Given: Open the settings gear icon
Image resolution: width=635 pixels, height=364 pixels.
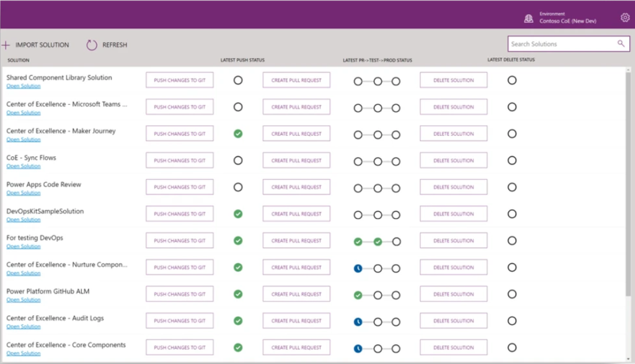Looking at the screenshot, I should coord(625,17).
